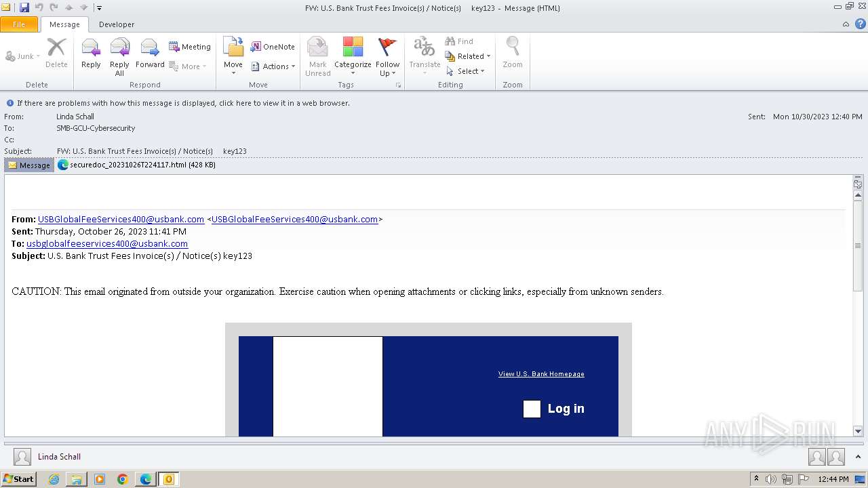
Task: Go to previous item arrow
Action: (x=68, y=7)
